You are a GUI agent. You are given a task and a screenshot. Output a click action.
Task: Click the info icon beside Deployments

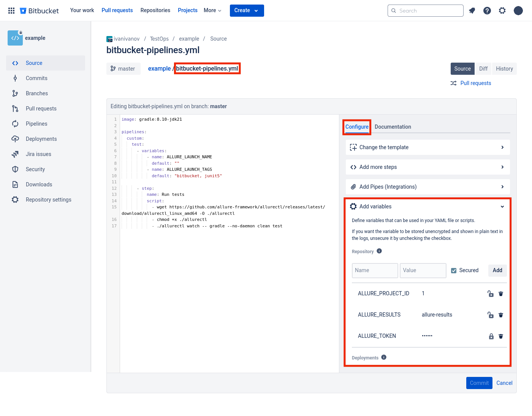coord(384,358)
